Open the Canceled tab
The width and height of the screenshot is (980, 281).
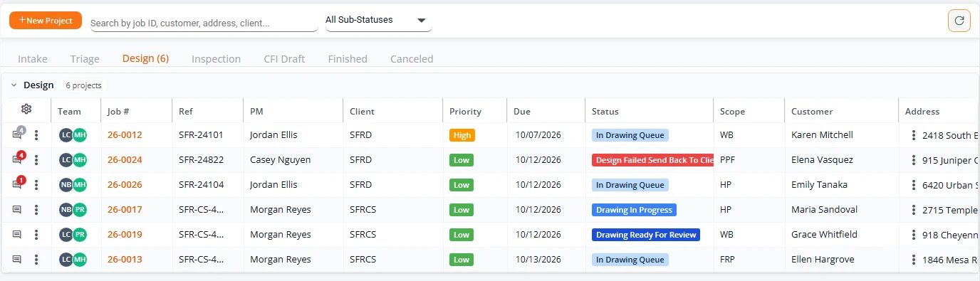tap(412, 59)
